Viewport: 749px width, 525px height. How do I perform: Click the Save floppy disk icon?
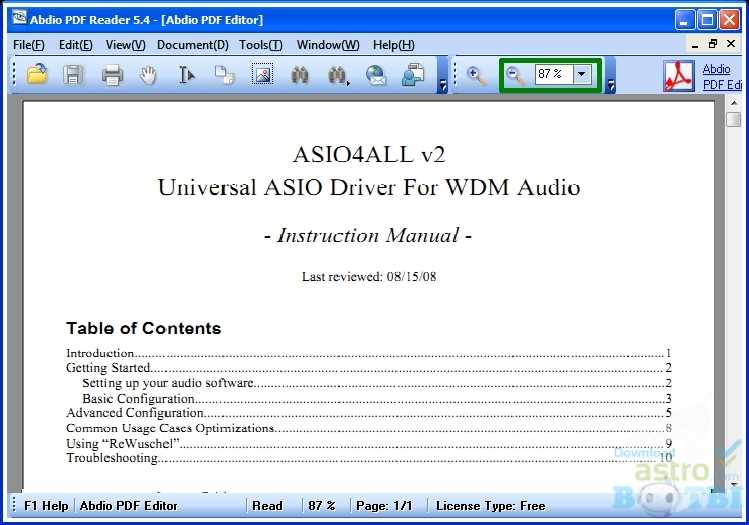(x=73, y=75)
